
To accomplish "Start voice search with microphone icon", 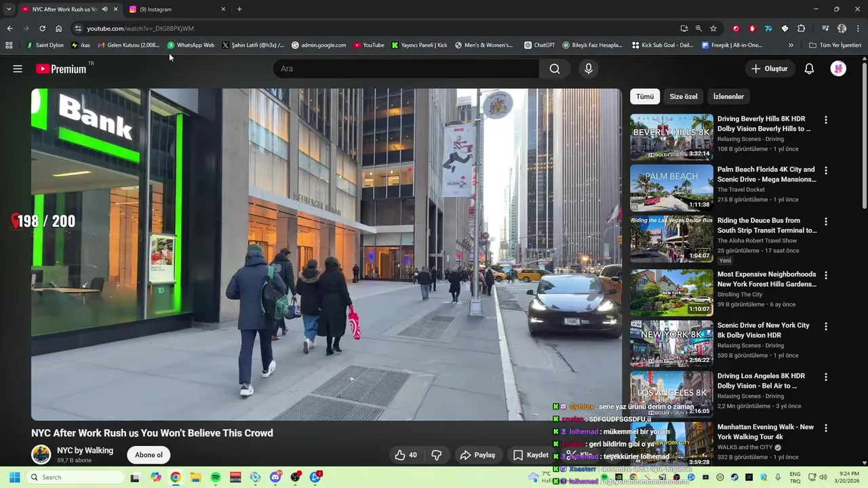I will click(589, 68).
